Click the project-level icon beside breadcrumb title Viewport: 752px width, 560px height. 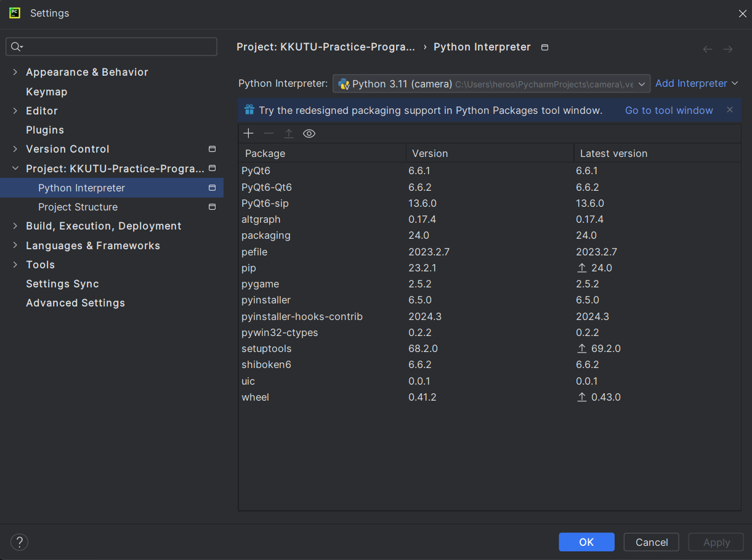[544, 47]
